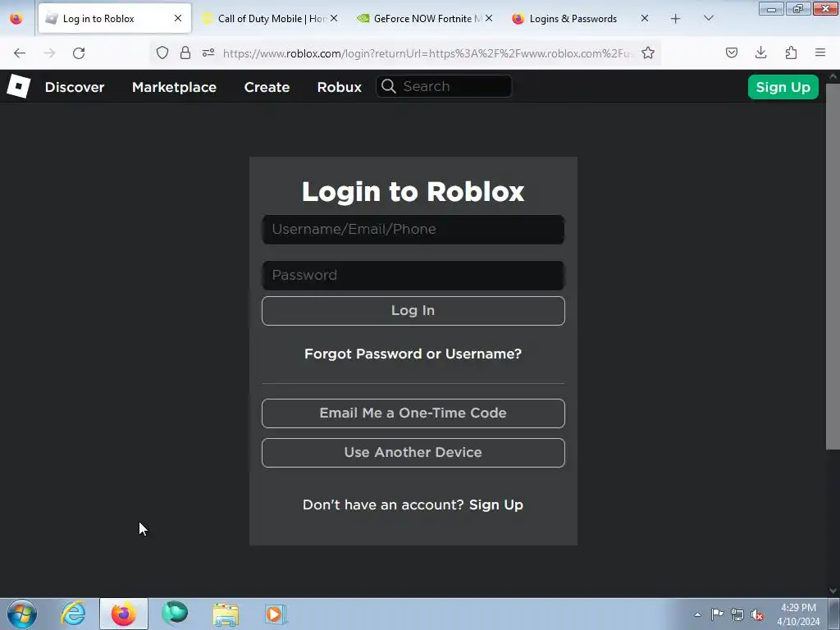840x630 pixels.
Task: Click the browser address bar URL
Action: [427, 53]
